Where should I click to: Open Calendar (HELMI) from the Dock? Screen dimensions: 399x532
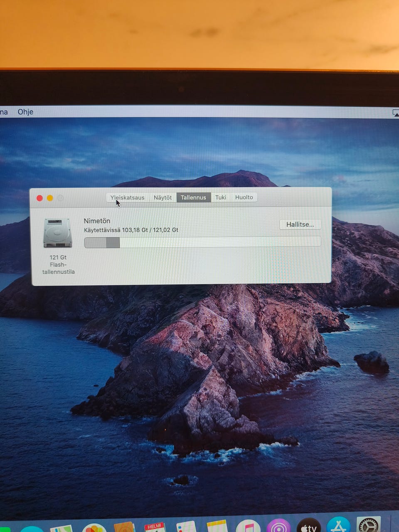tap(155, 527)
